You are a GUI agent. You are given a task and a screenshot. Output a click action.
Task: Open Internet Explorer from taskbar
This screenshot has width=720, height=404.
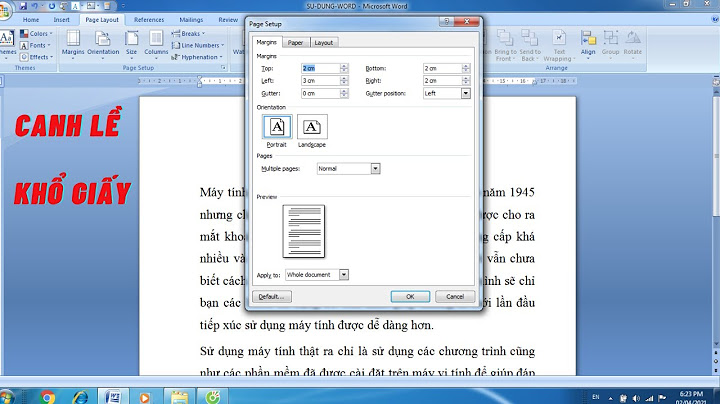click(x=81, y=397)
